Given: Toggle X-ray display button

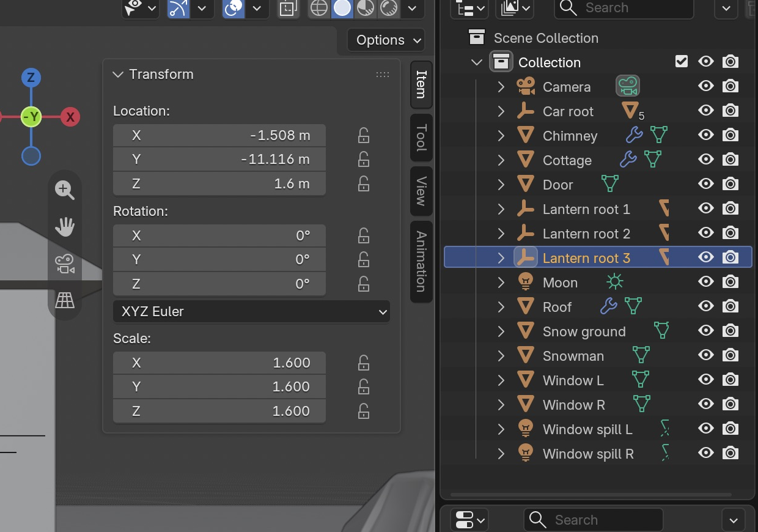Looking at the screenshot, I should point(287,8).
